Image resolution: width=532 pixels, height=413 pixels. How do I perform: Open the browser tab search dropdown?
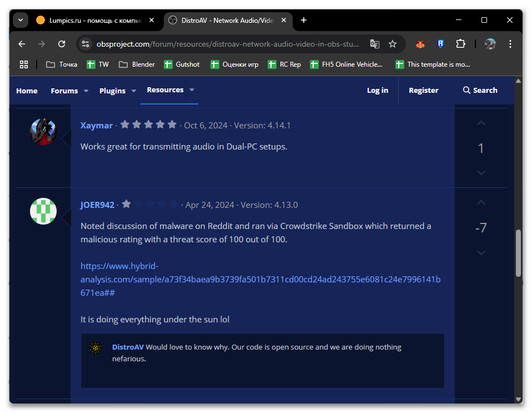pyautogui.click(x=21, y=20)
